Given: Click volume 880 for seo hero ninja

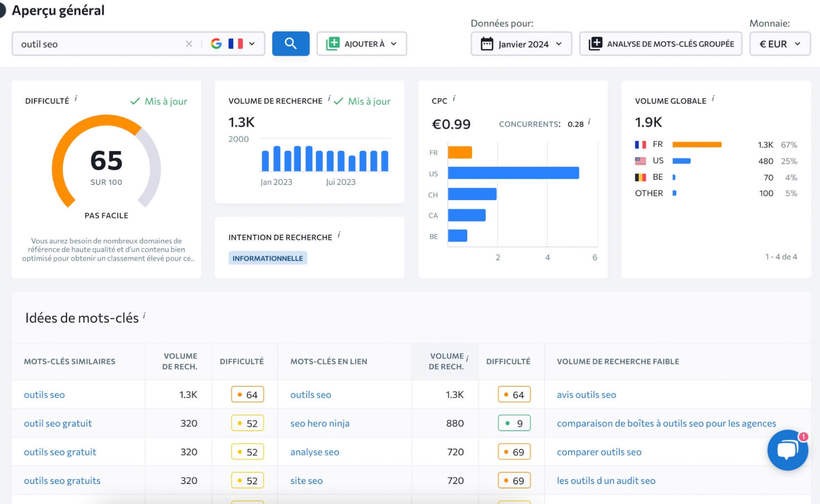Looking at the screenshot, I should pyautogui.click(x=455, y=423).
